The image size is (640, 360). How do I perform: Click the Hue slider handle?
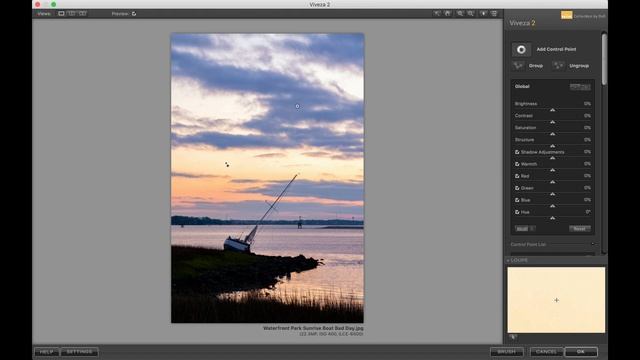[x=553, y=218]
